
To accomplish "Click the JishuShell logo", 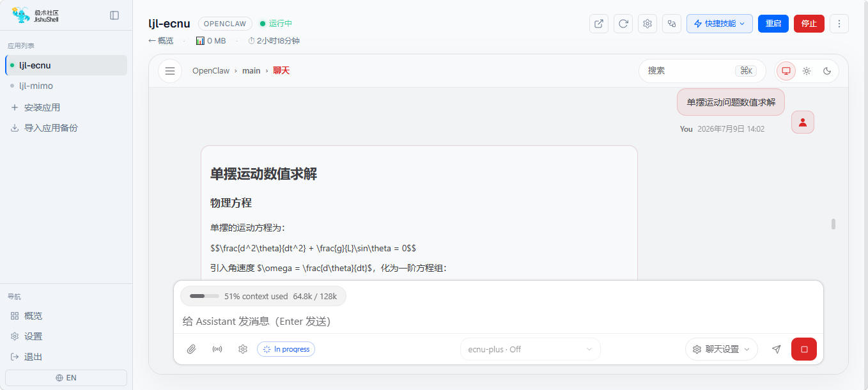I will (35, 15).
